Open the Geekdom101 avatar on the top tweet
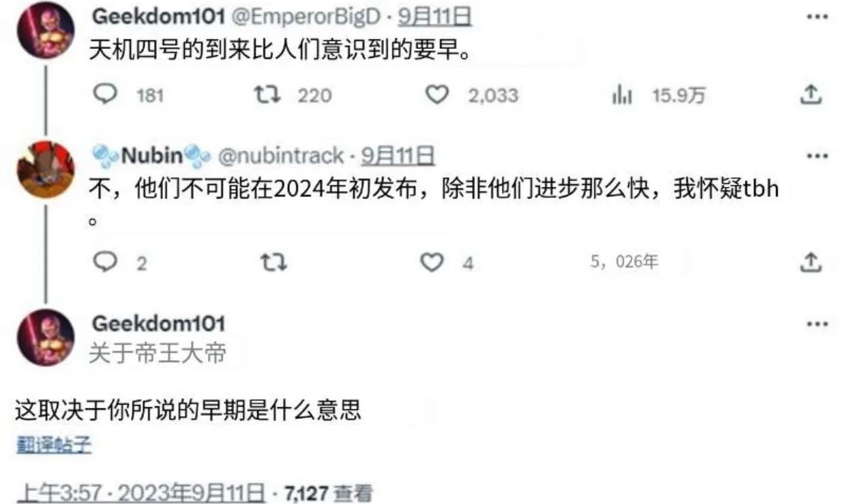 [45, 30]
